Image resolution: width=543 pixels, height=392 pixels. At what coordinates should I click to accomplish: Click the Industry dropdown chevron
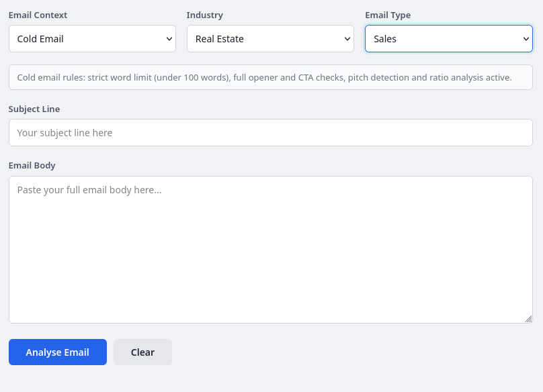(x=347, y=38)
